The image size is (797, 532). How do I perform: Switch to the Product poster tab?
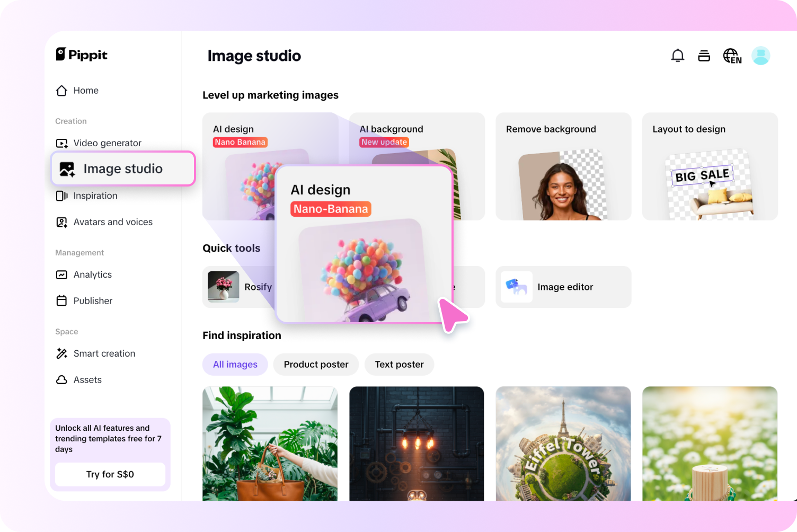316,365
